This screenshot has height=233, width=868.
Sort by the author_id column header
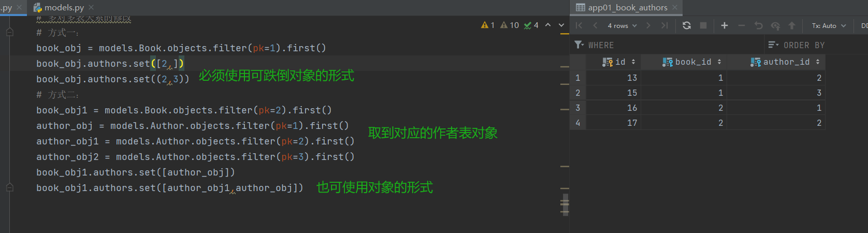pyautogui.click(x=785, y=62)
